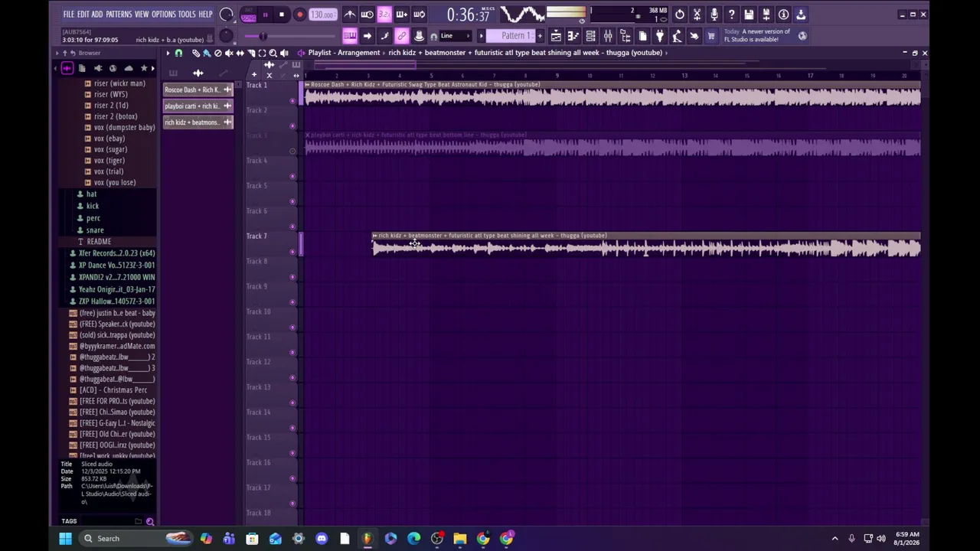This screenshot has height=551, width=980.
Task: Add a new pattern with plus button
Action: pyautogui.click(x=540, y=36)
